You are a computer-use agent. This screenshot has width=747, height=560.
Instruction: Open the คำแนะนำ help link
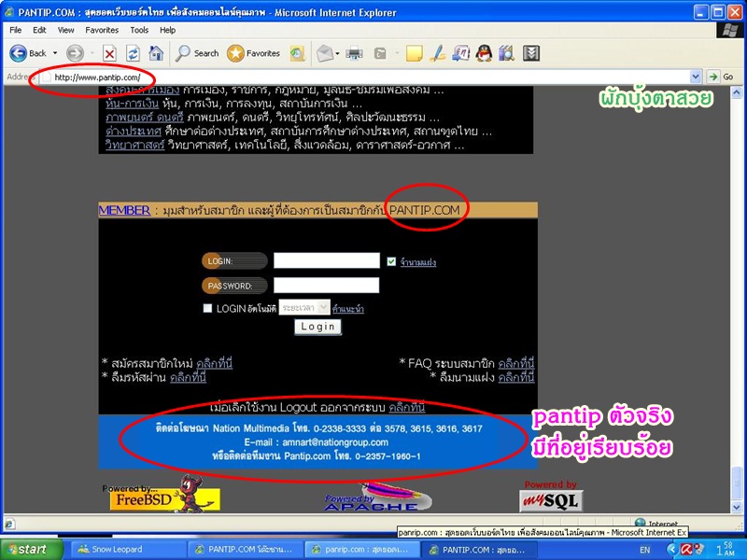(x=347, y=309)
